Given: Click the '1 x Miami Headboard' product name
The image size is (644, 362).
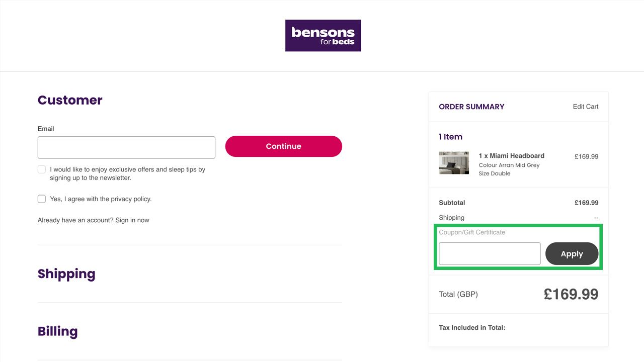Looking at the screenshot, I should click(511, 156).
